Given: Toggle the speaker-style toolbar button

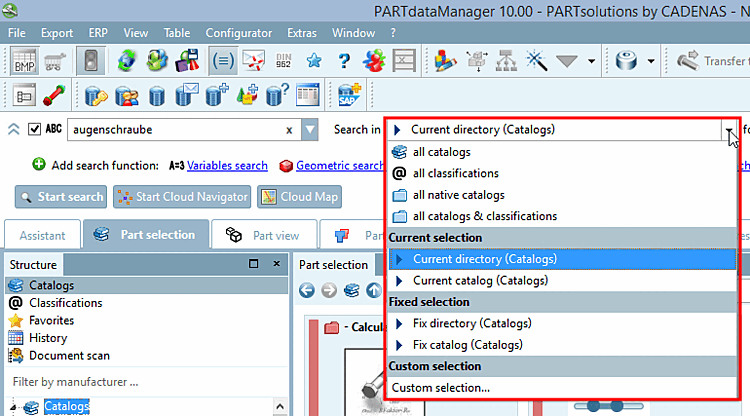Looking at the screenshot, I should tap(90, 61).
